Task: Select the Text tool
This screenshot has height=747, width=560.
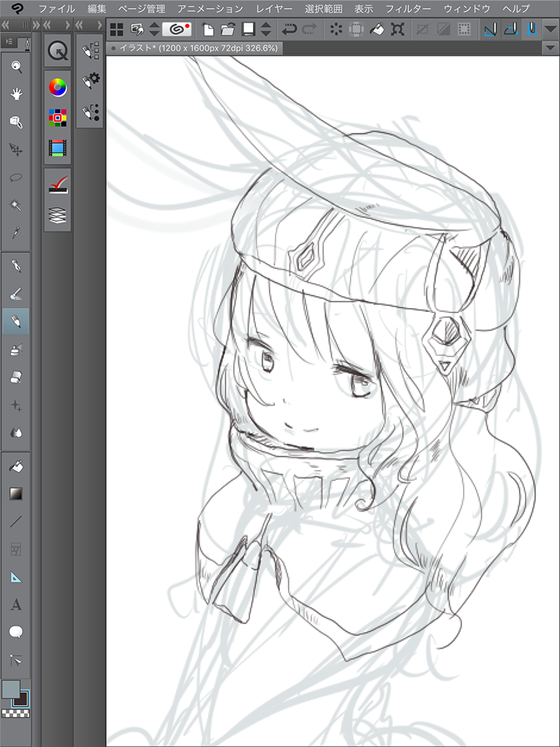Action: 16,605
